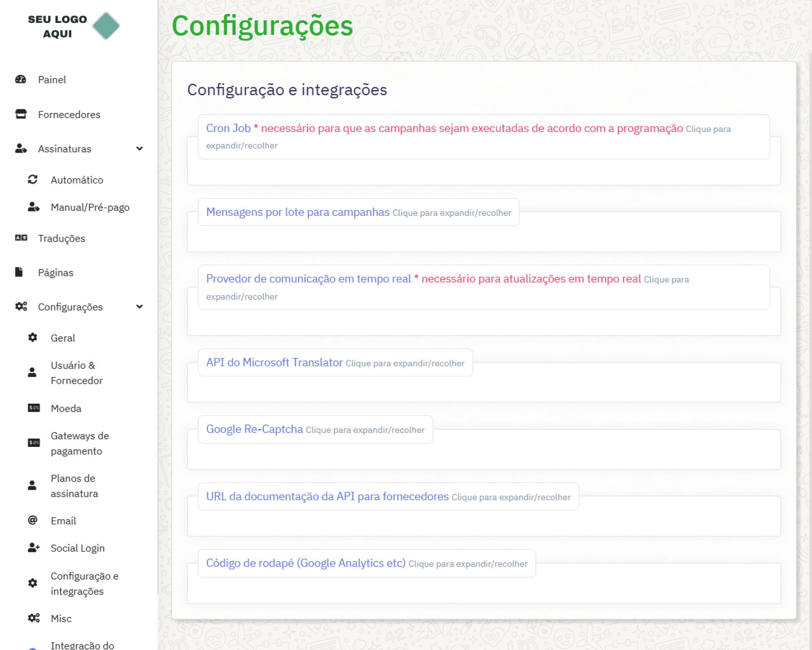
Task: Collapse the Configurações sidebar chevron
Action: point(140,306)
